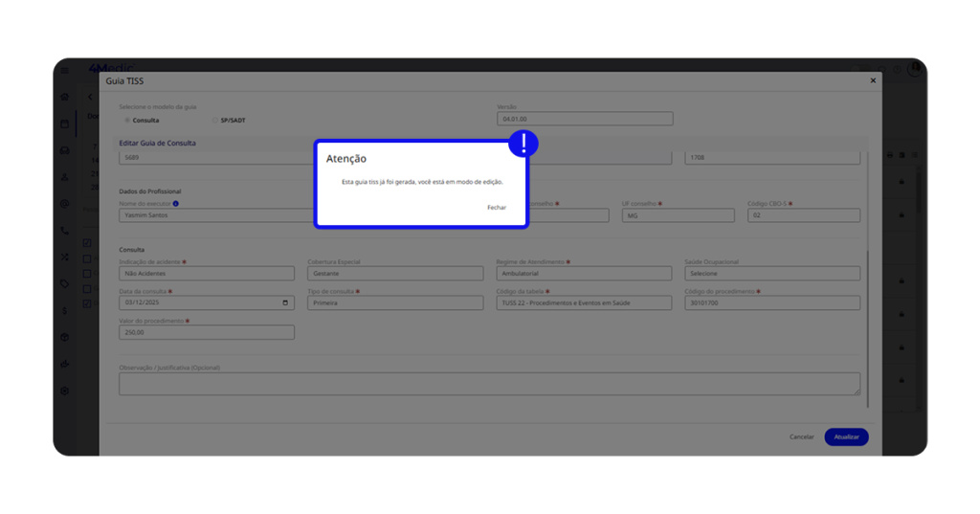
Task: Close the Guia TISS modal with X
Action: [873, 81]
